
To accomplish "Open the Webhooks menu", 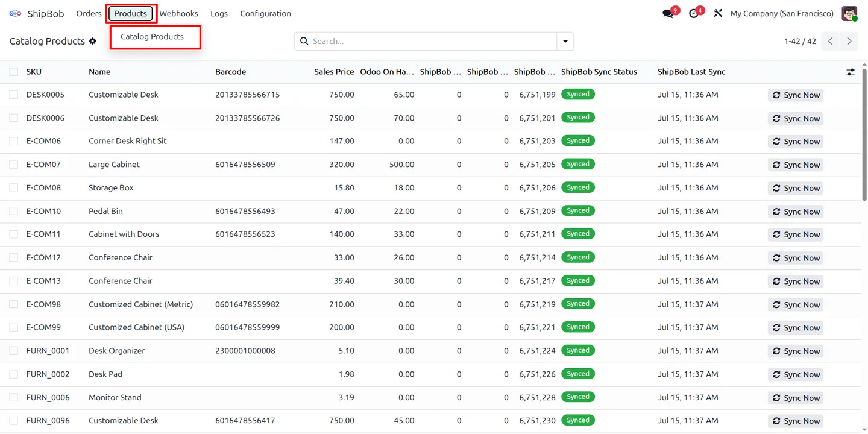I will (x=178, y=13).
